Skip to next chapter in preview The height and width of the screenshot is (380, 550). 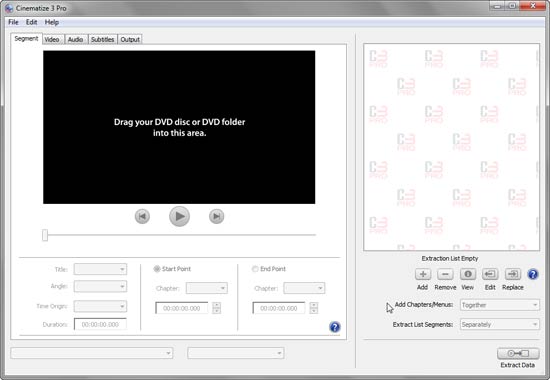coord(216,216)
